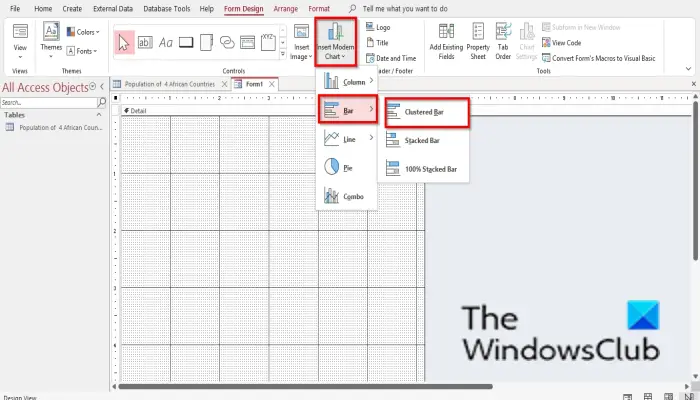
Task: Switch to the Format tab
Action: point(319,8)
